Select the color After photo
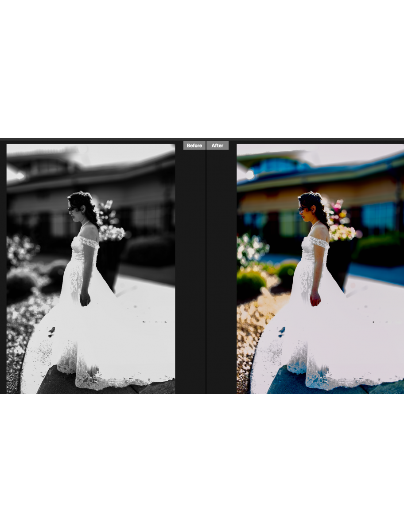 [320, 268]
